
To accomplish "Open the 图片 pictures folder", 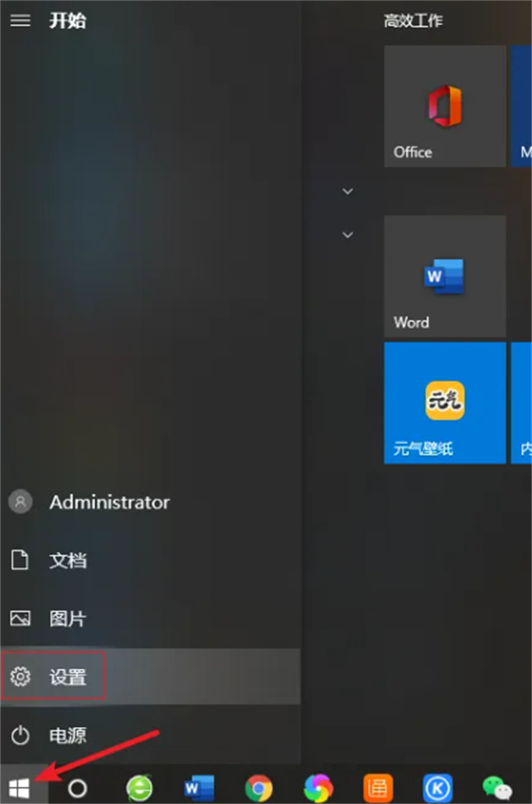I will pyautogui.click(x=150, y=619).
